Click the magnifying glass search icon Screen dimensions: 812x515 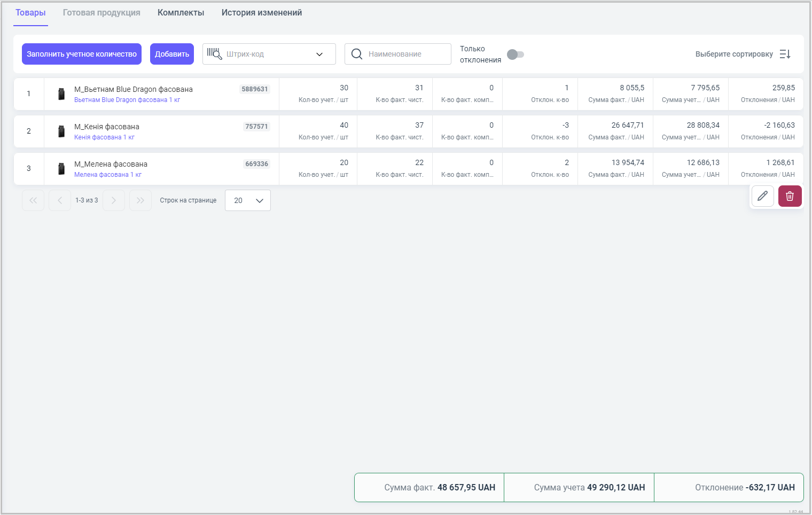point(357,54)
